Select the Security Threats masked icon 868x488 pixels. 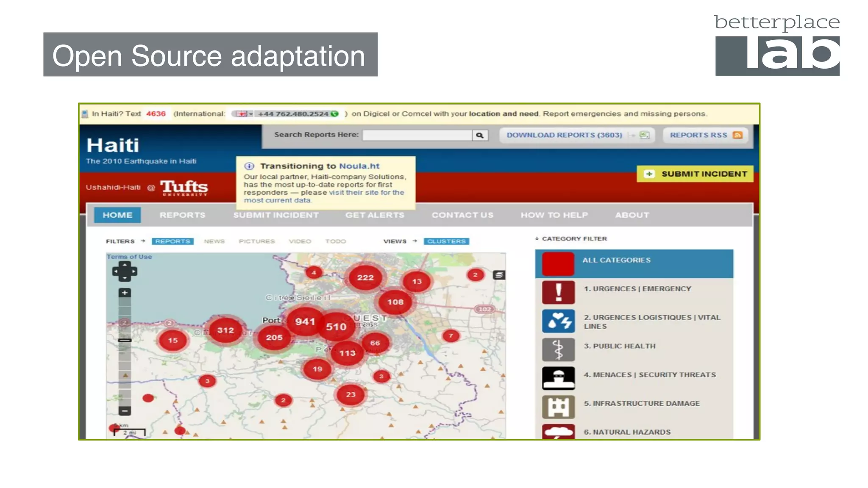[558, 378]
